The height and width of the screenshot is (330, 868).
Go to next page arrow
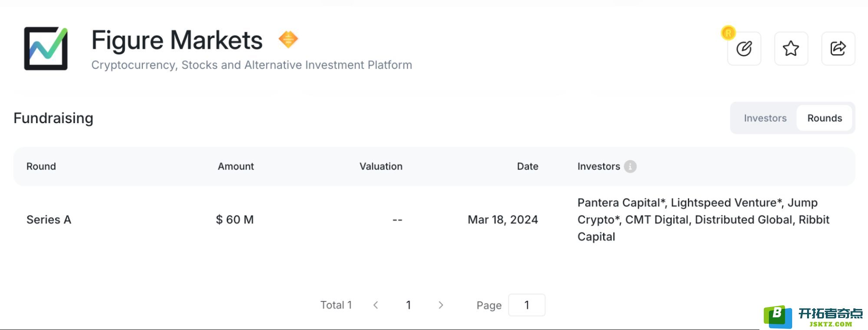click(x=441, y=305)
